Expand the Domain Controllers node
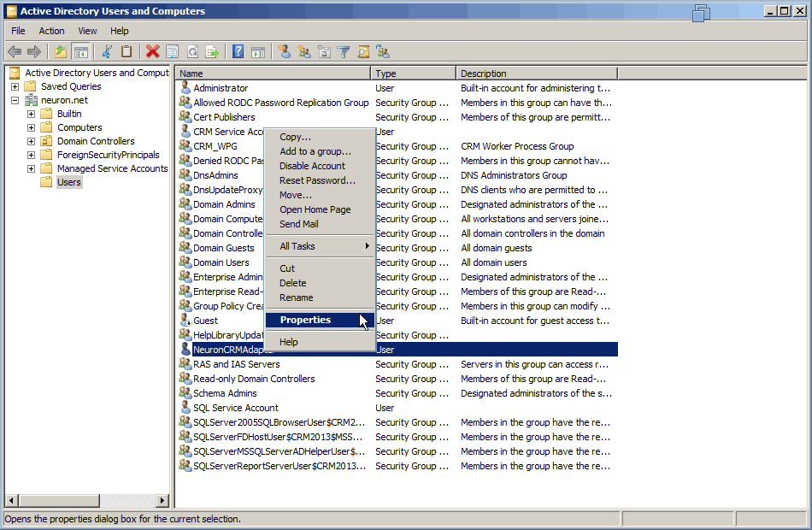812x530 pixels. coord(31,141)
